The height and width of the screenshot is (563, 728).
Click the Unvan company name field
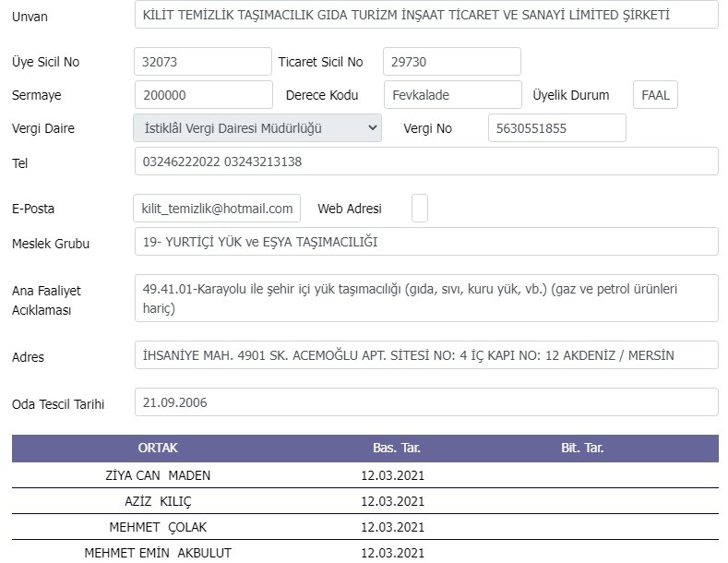pyautogui.click(x=426, y=15)
